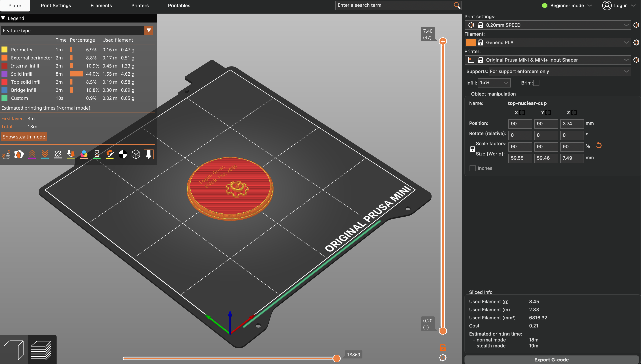Toggle the scale factors proportion lock
The width and height of the screenshot is (641, 364).
click(472, 149)
